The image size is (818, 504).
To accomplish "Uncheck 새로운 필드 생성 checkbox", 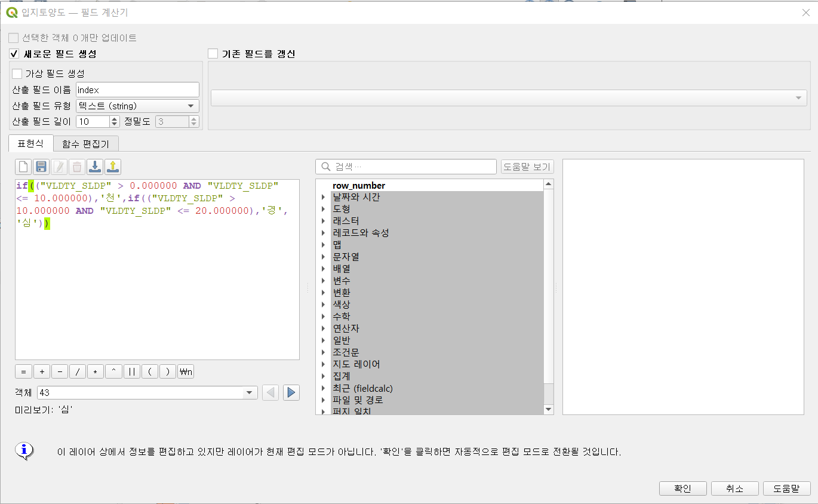I will tap(14, 54).
